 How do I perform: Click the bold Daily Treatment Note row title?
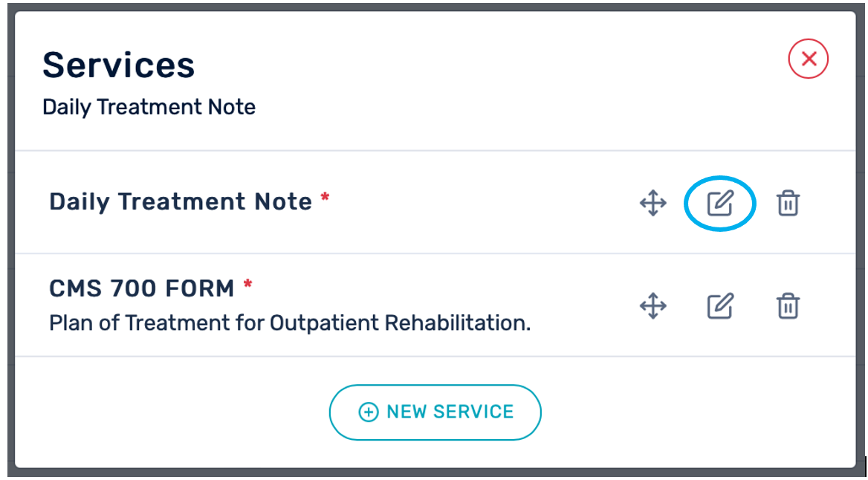click(x=181, y=202)
